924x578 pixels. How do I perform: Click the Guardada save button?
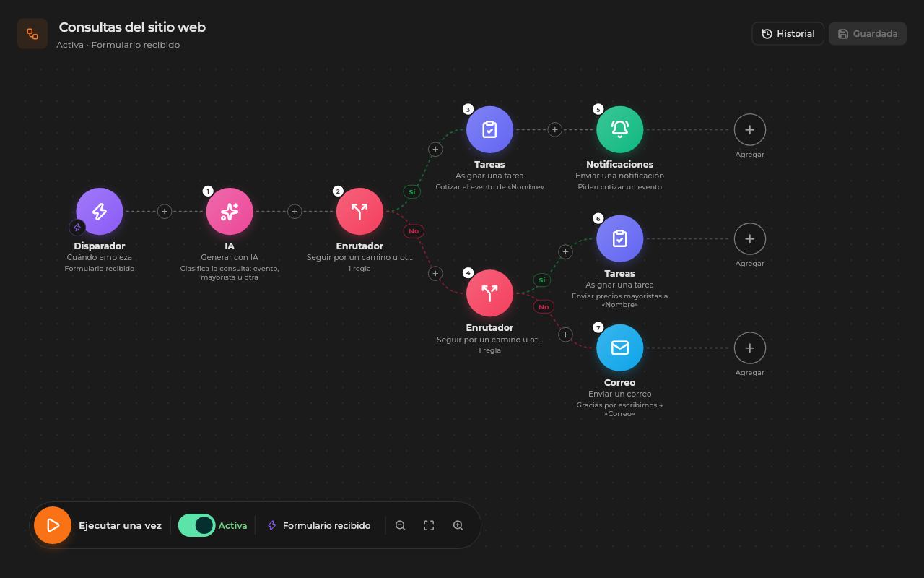tap(868, 34)
